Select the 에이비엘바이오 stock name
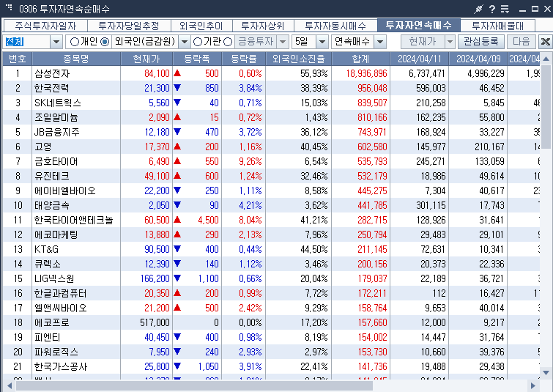The height and width of the screenshot is (392, 553). click(x=65, y=191)
